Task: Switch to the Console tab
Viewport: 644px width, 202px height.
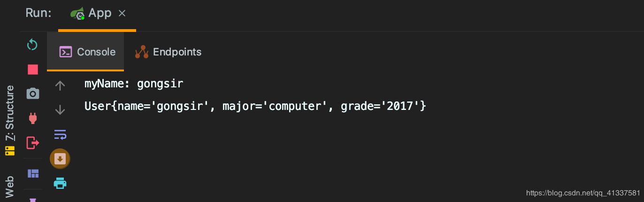Action: pyautogui.click(x=87, y=52)
